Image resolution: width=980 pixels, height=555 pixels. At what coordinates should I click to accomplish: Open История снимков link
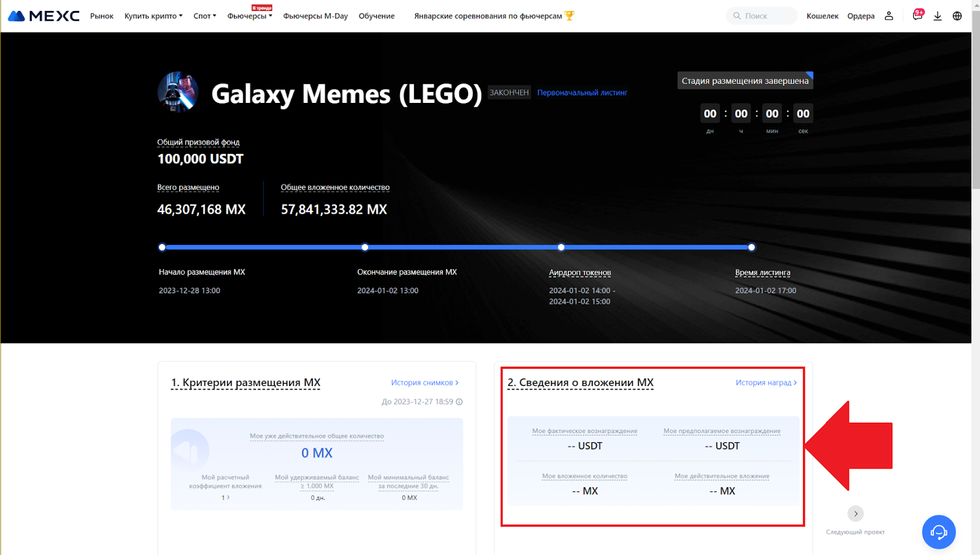[x=425, y=383]
